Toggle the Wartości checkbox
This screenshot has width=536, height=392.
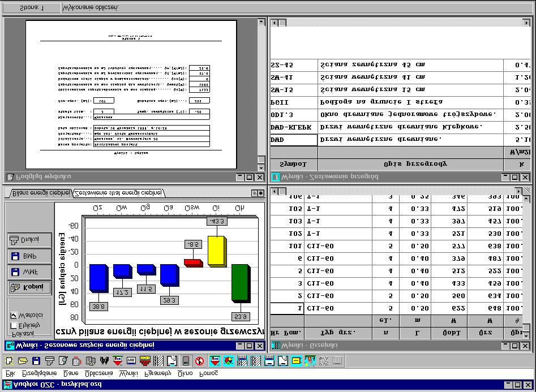pos(14,315)
